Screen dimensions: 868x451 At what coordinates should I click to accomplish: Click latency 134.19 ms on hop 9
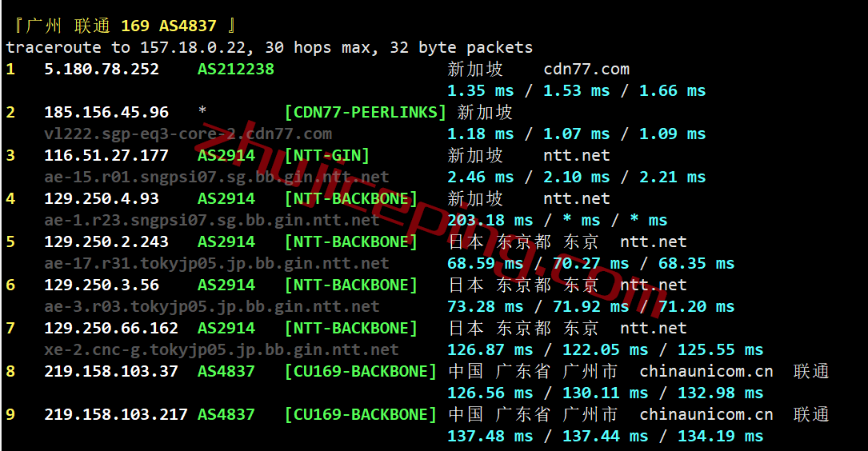pyautogui.click(x=721, y=436)
